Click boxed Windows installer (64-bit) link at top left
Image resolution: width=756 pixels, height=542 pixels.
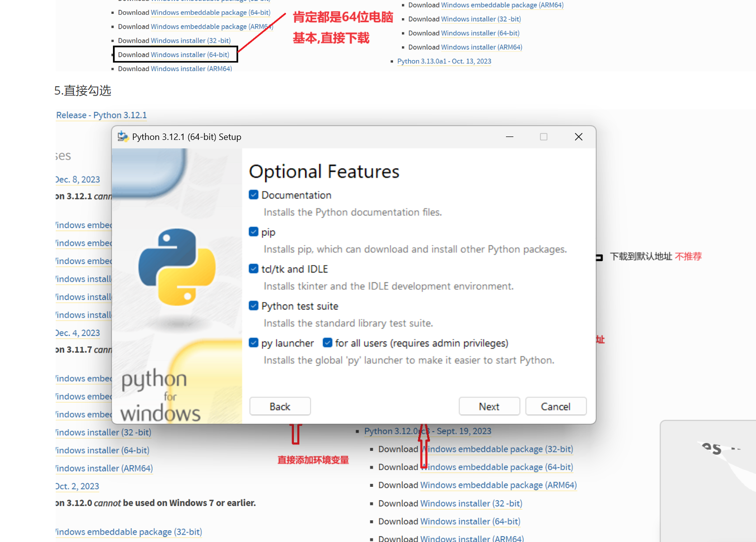tap(190, 55)
